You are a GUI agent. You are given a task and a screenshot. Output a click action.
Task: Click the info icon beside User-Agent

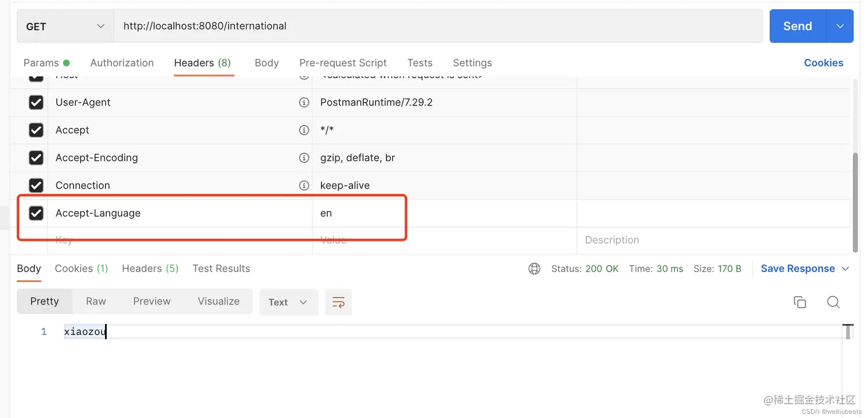[x=304, y=103]
